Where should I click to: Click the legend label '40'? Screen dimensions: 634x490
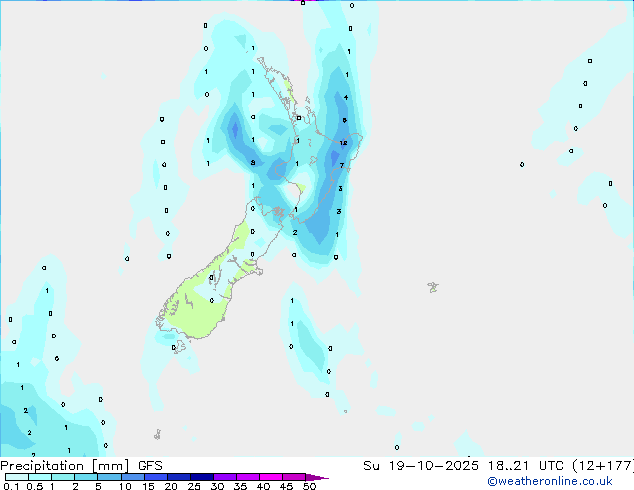[x=263, y=486]
